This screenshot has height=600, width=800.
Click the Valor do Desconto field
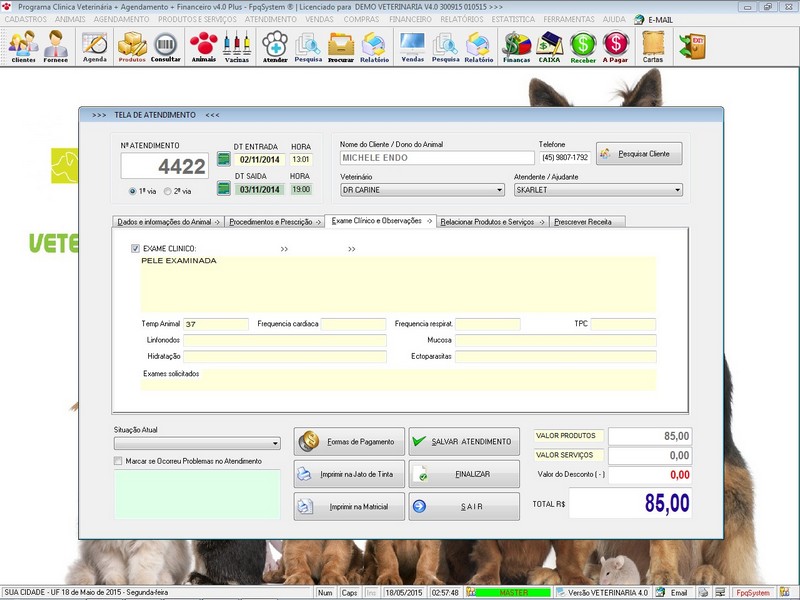tap(650, 475)
